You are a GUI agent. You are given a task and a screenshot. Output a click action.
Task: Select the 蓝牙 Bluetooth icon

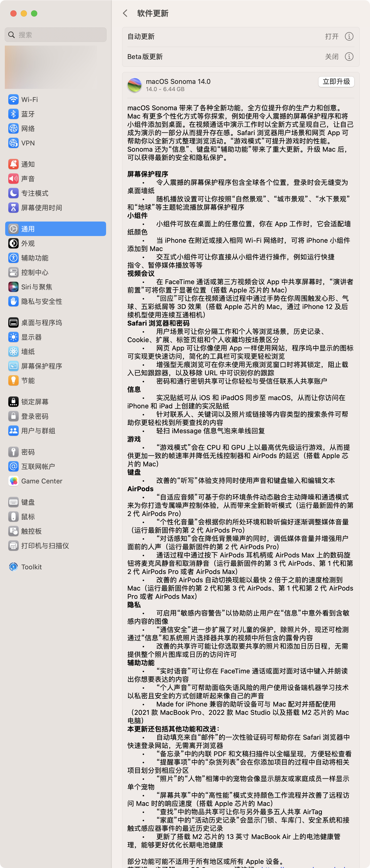pos(13,114)
